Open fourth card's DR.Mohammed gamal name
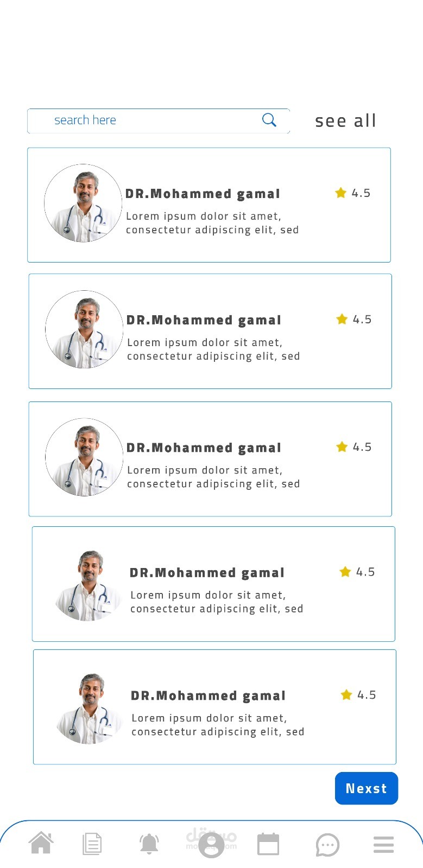Viewport: 423px width, 868px height. 207,573
